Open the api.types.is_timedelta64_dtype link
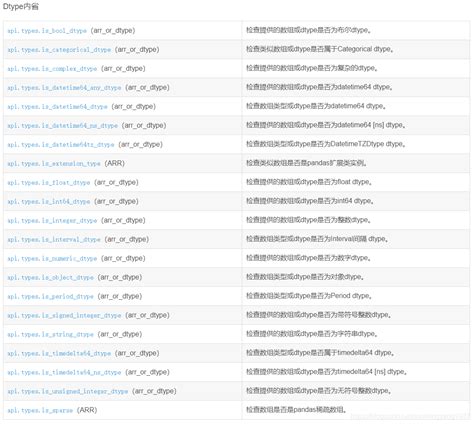Viewport: 474px width, 424px height. [x=59, y=354]
